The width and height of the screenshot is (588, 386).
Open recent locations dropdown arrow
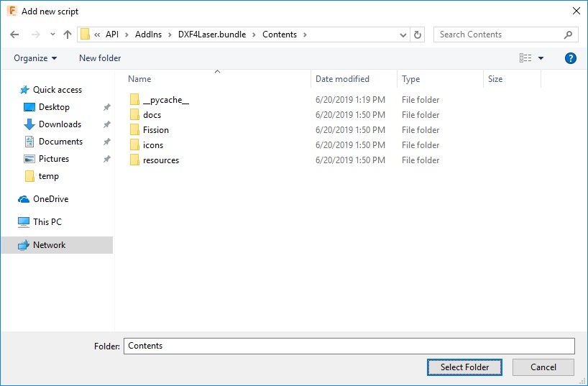[x=52, y=35]
